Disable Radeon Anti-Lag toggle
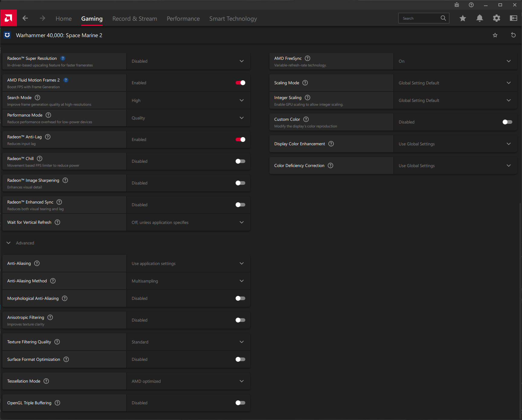Image resolution: width=522 pixels, height=420 pixels. (x=240, y=139)
